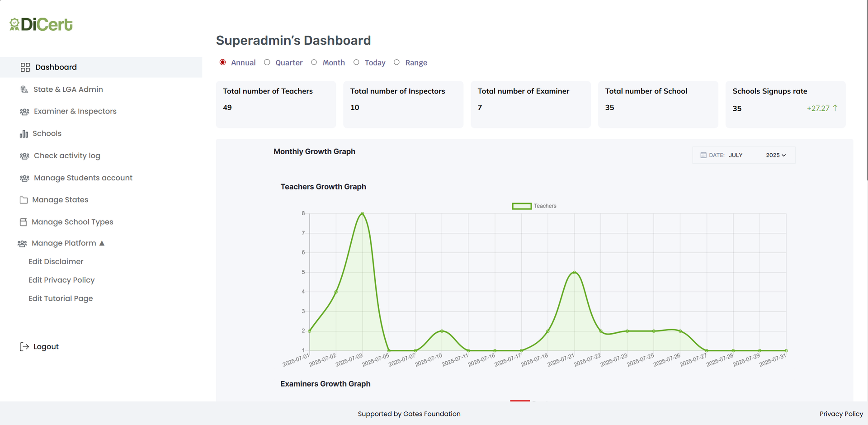The image size is (868, 425).
Task: Click Edit Disclaimer
Action: 56,261
